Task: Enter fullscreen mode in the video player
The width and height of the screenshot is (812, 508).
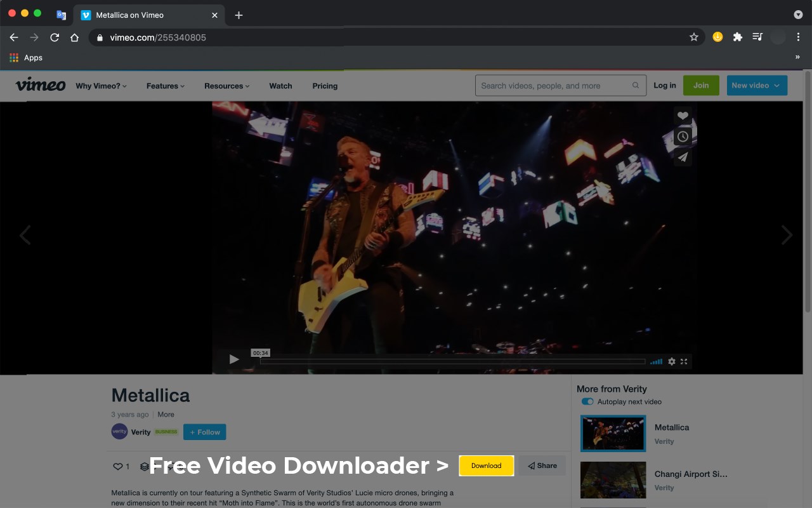Action: (684, 361)
